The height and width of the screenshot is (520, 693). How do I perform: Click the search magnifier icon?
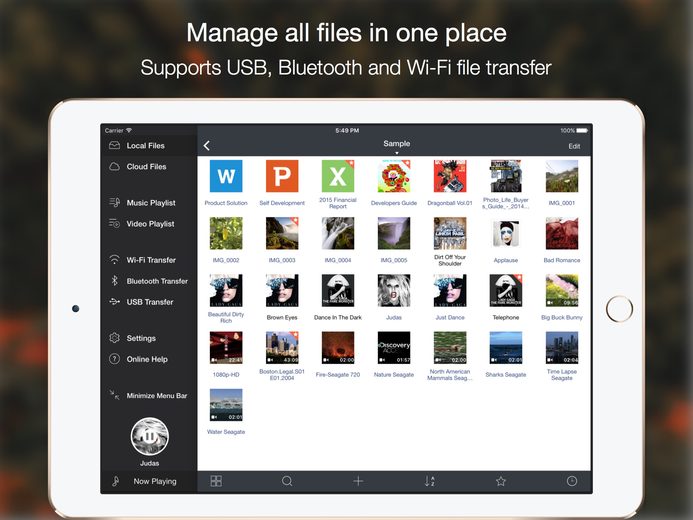[287, 481]
